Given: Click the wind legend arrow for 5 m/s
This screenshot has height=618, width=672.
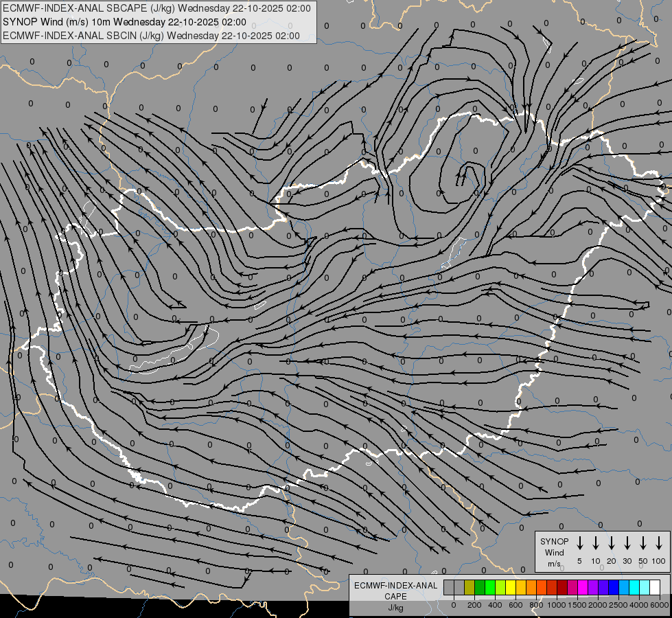Looking at the screenshot, I should (579, 543).
